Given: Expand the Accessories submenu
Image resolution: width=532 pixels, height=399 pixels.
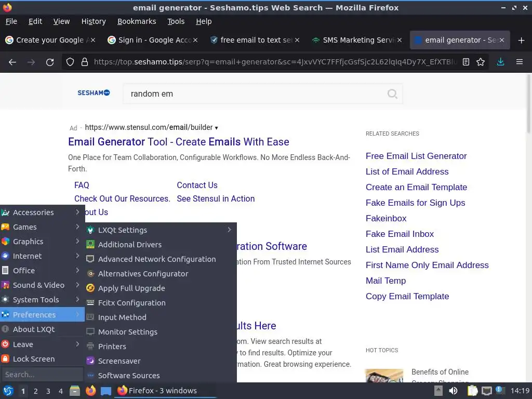Looking at the screenshot, I should [42, 212].
